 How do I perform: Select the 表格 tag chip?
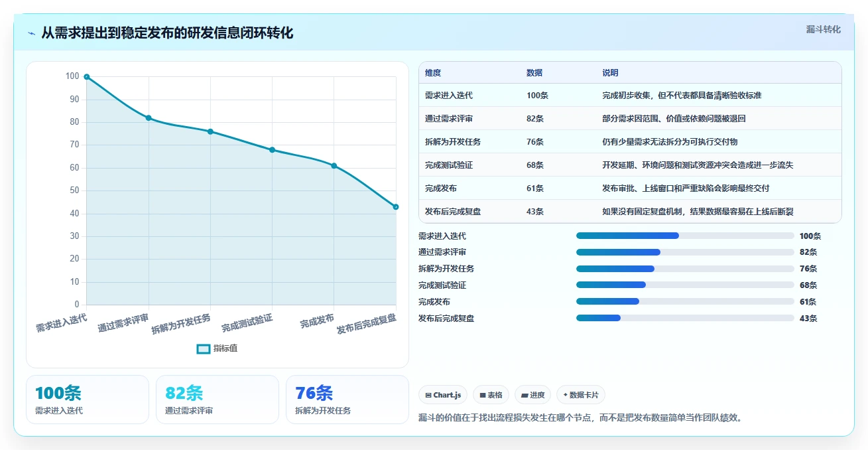pyautogui.click(x=491, y=395)
